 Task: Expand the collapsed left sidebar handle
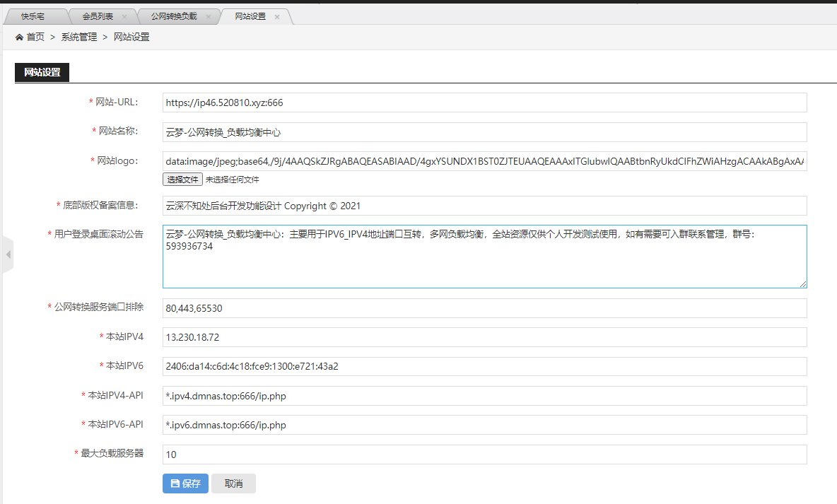pyautogui.click(x=8, y=254)
